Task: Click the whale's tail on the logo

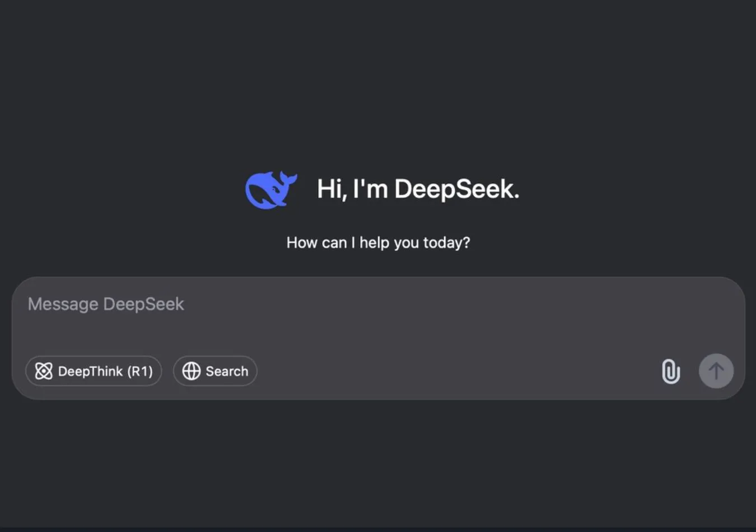Action: (288, 179)
